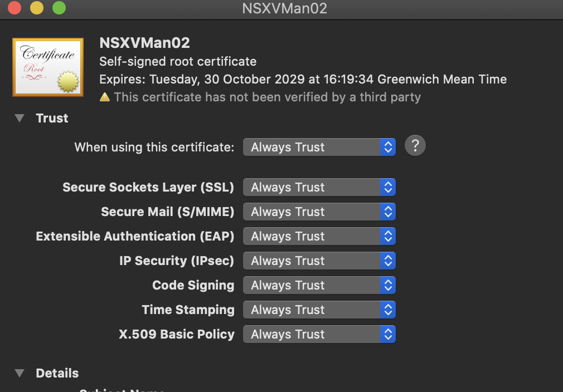Click the root certificate icon image
Image resolution: width=563 pixels, height=392 pixels.
[x=48, y=67]
